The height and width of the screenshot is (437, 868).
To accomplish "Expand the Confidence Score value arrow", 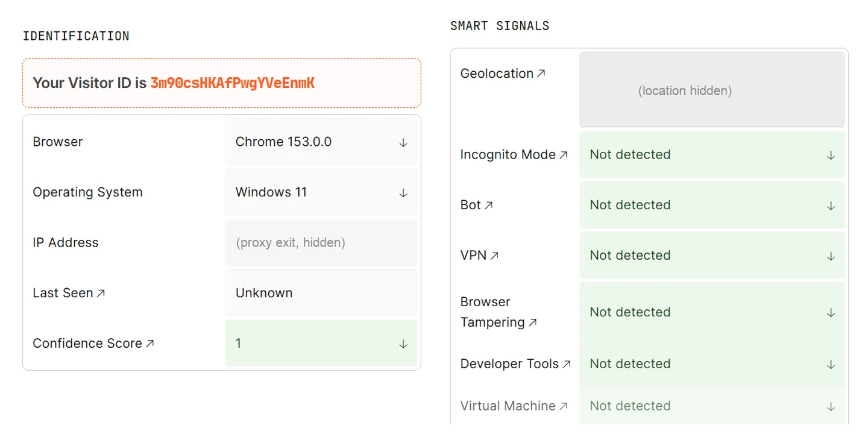I will tap(403, 344).
